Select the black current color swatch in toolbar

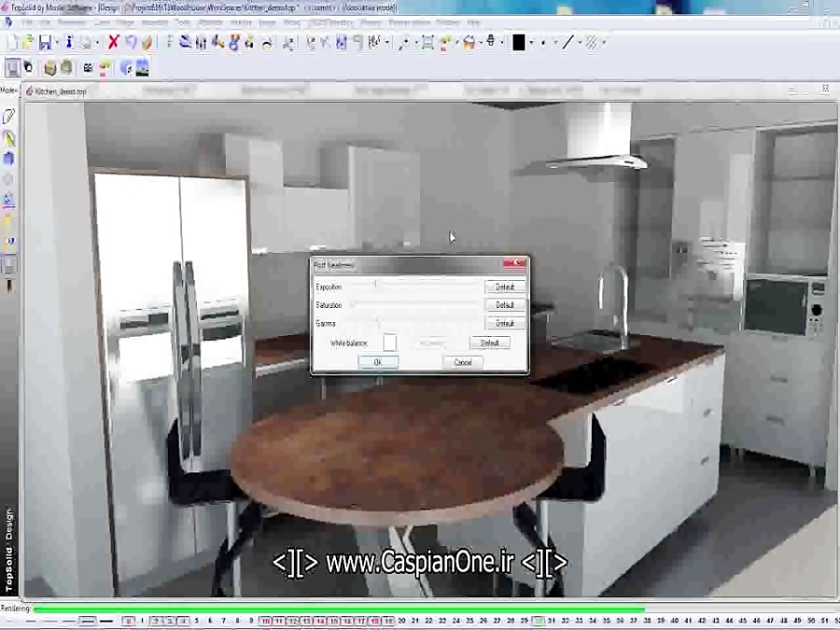click(x=519, y=42)
